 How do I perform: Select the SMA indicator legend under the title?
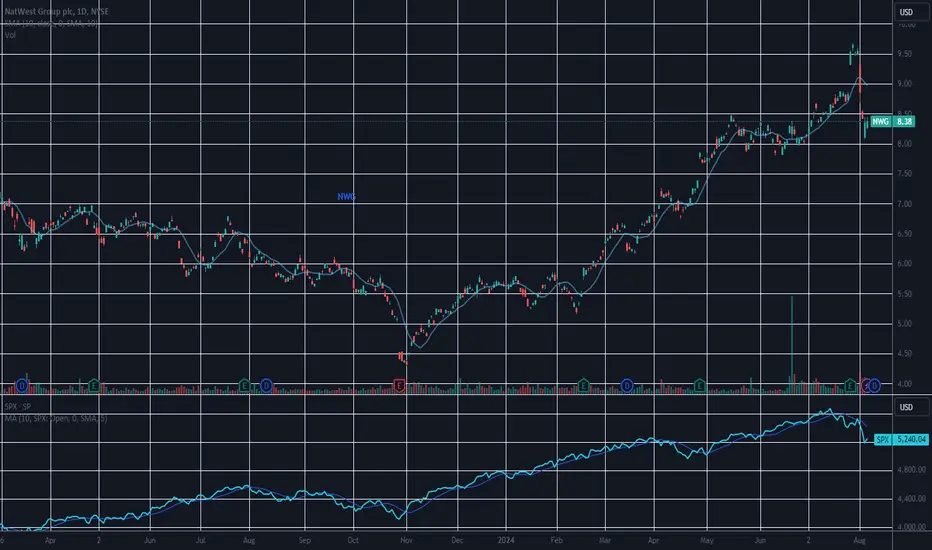click(51, 23)
